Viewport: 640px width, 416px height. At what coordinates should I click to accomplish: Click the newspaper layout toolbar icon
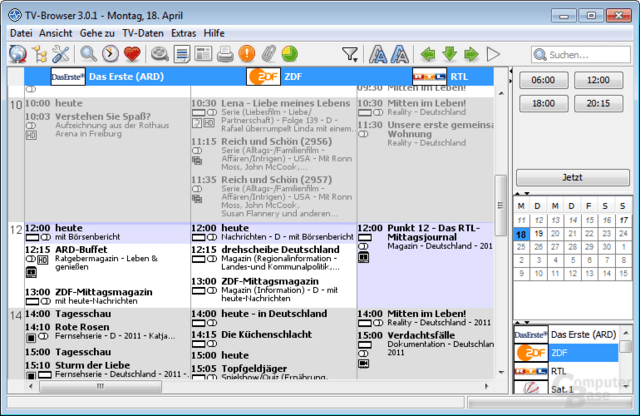(x=203, y=54)
